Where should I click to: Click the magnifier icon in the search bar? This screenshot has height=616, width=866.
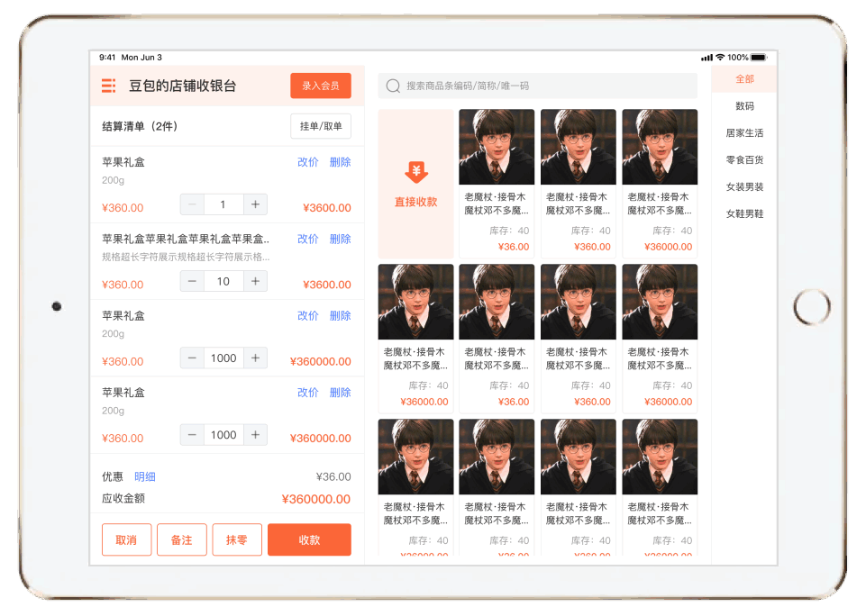coord(393,86)
